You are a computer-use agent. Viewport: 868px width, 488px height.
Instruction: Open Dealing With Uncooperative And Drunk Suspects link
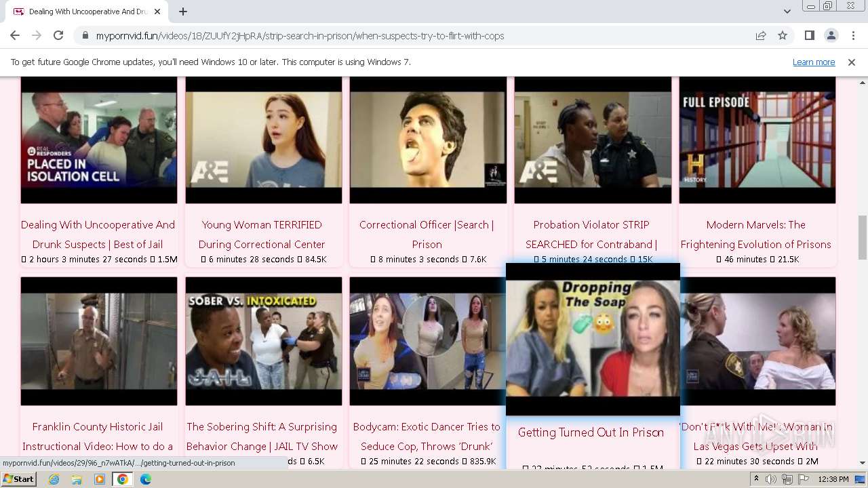point(98,235)
